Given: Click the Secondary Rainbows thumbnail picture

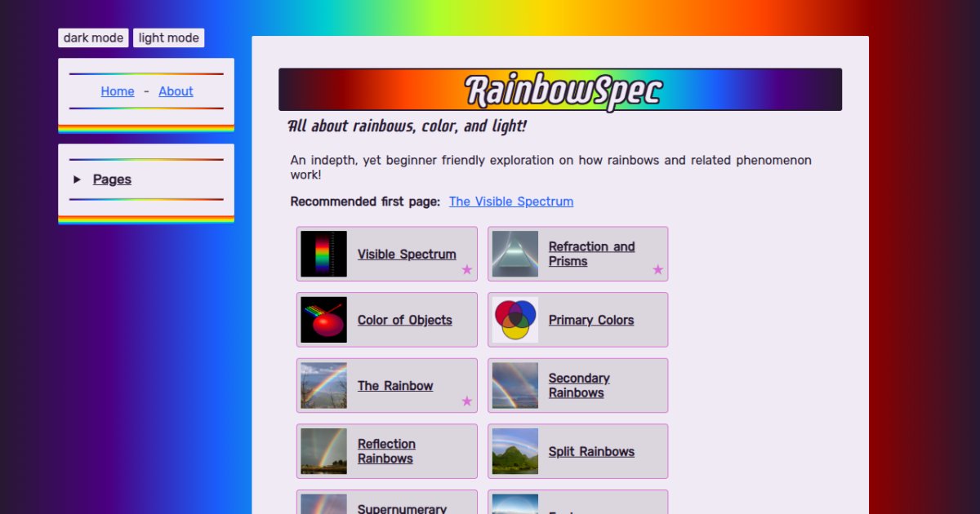Looking at the screenshot, I should coord(515,386).
